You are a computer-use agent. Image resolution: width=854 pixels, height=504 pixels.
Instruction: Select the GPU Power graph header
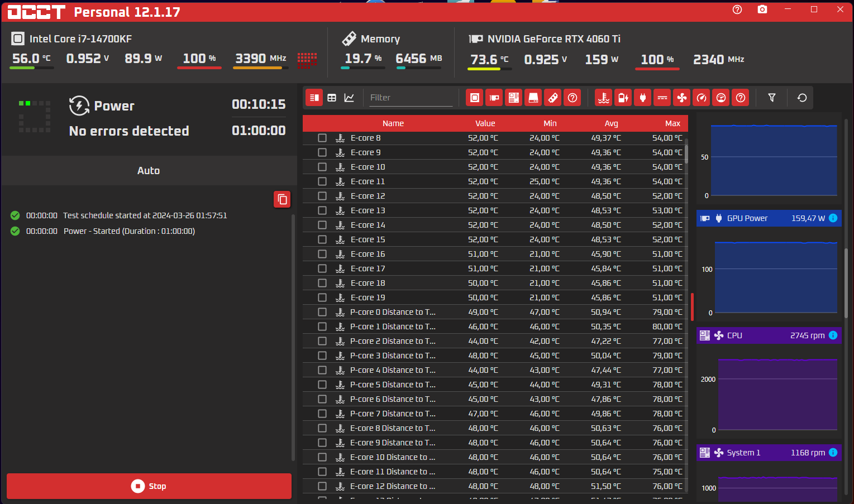(769, 218)
